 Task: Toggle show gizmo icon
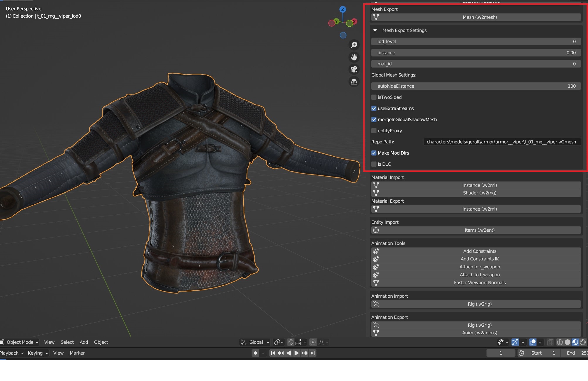[515, 342]
